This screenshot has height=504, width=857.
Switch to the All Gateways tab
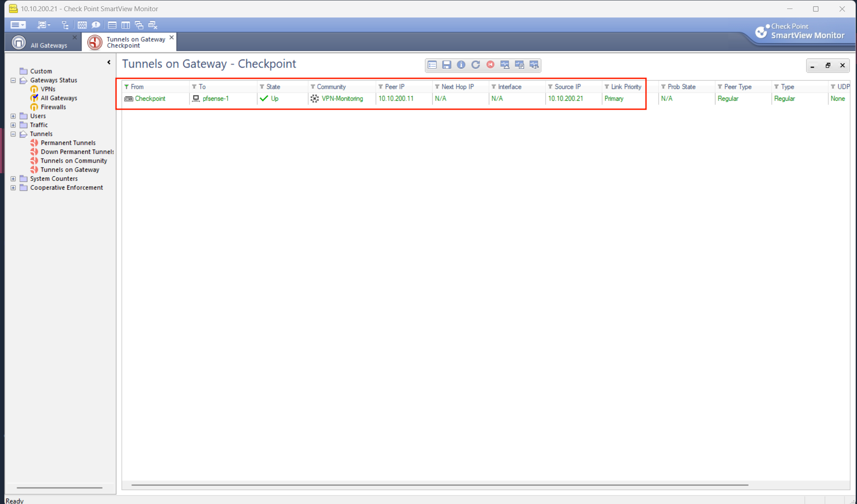click(43, 43)
